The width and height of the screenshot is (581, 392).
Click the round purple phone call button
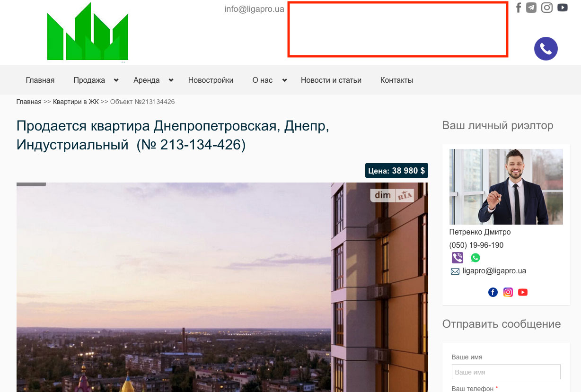tap(546, 49)
